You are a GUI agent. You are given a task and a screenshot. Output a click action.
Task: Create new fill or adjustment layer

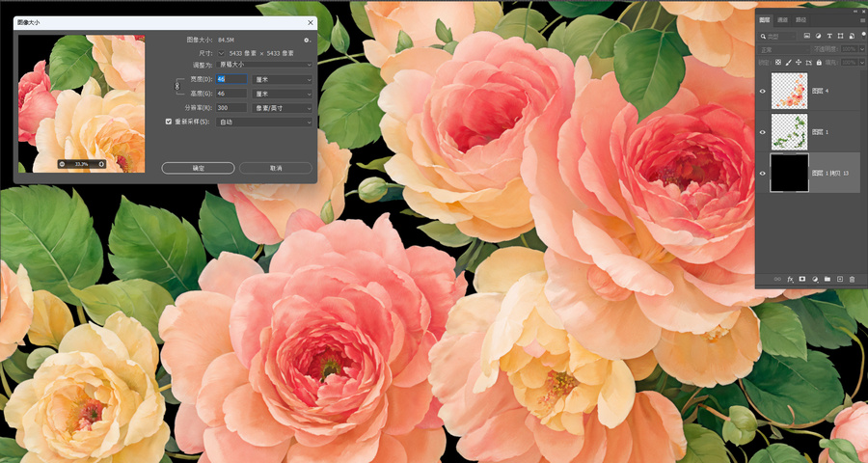point(815,279)
